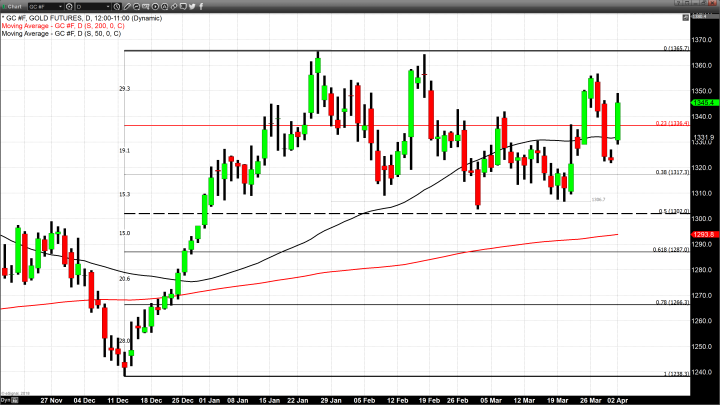Viewport: 720px width, 405px height.
Task: Click the red 1293.8 price axis label
Action: (x=701, y=234)
